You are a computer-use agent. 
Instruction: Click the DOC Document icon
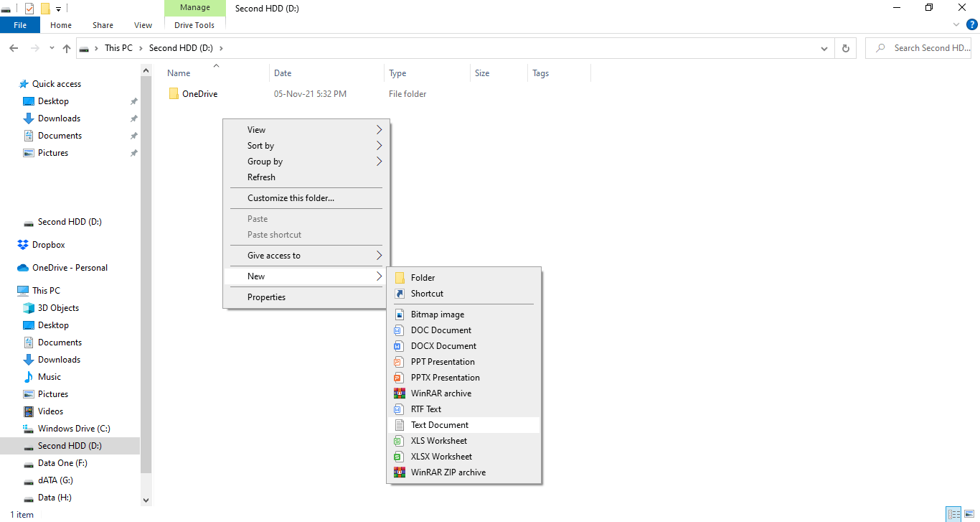(400, 330)
